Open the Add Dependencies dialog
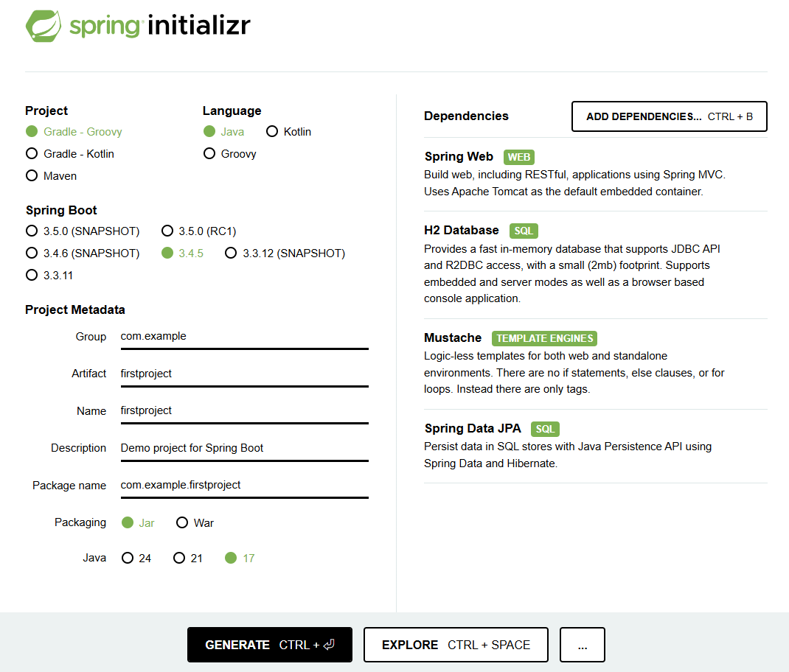 pos(670,116)
